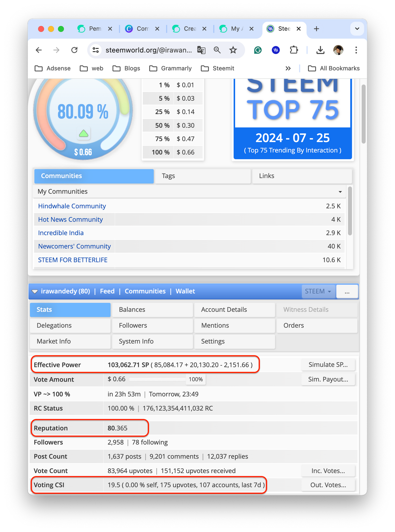Open the STEEM network dropdown
This screenshot has width=395, height=532.
pyautogui.click(x=318, y=291)
